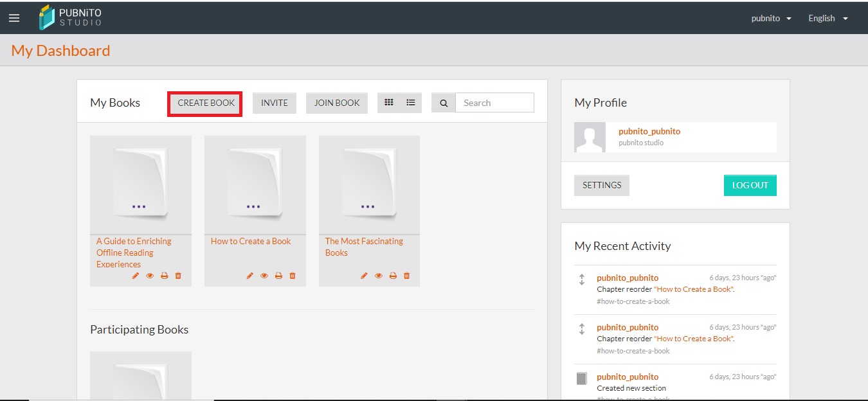This screenshot has width=868, height=401.
Task: Focus the book Search input field
Action: pos(494,103)
